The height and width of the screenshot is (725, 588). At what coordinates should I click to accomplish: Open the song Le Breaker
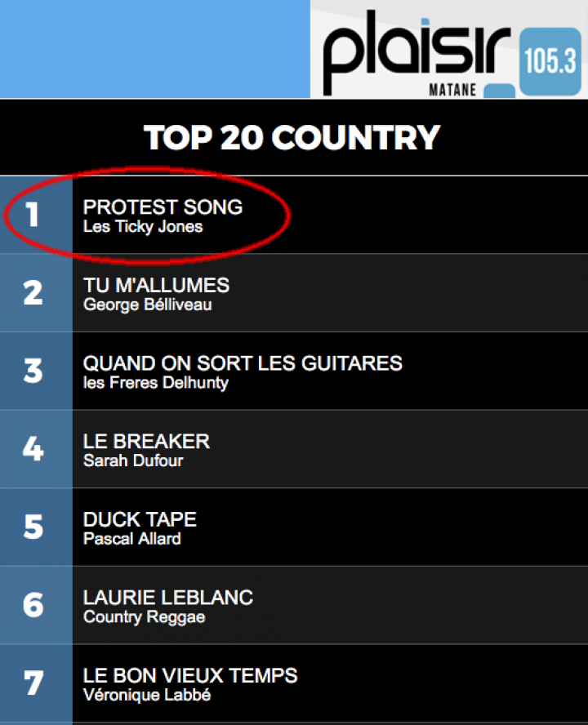[147, 442]
